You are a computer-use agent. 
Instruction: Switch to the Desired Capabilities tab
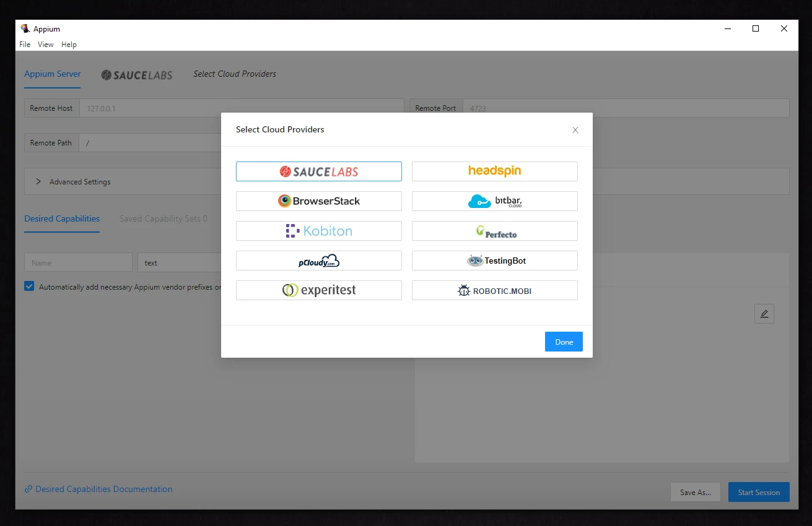click(x=62, y=219)
